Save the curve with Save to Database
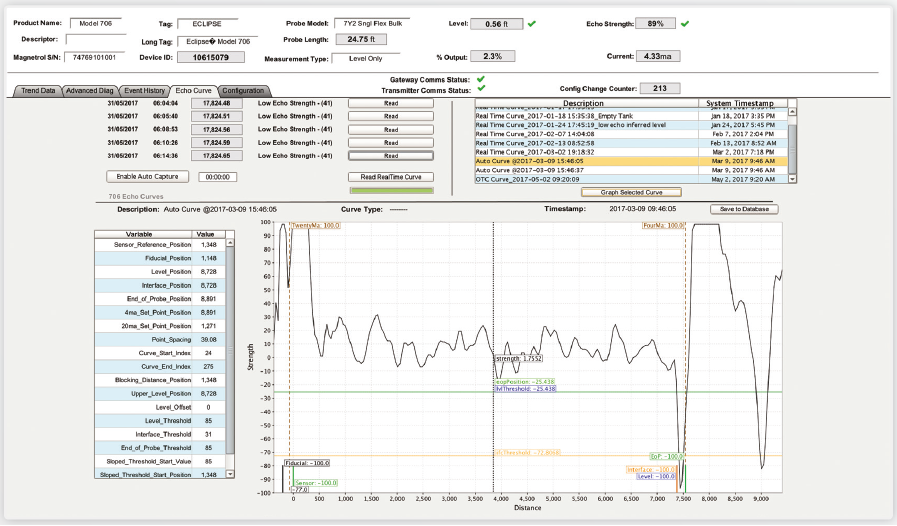 (x=743, y=209)
